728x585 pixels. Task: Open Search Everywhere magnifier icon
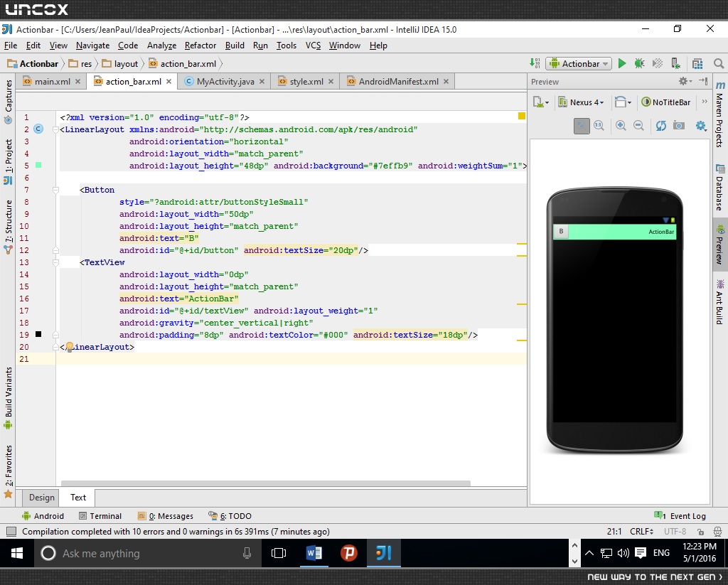(718, 63)
